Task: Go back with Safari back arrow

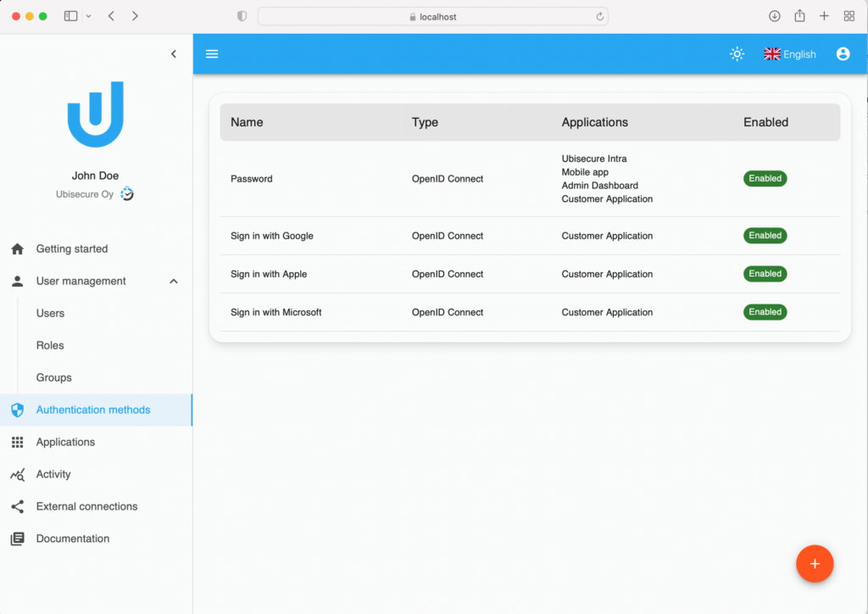Action: [111, 16]
